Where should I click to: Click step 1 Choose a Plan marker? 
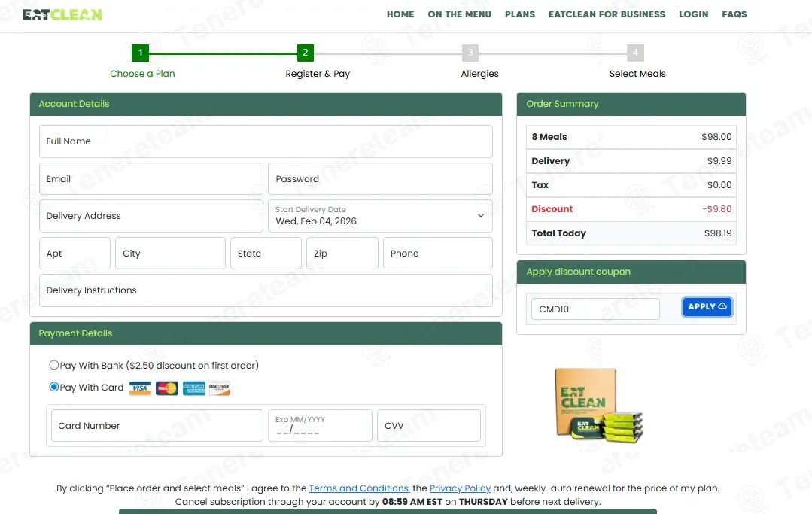pos(140,53)
